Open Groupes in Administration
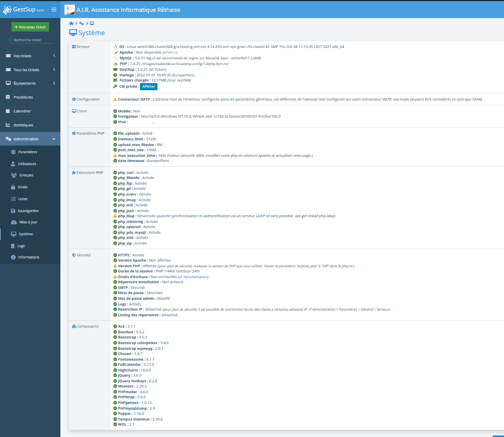Viewport: 504px width, 437px height. tap(26, 175)
